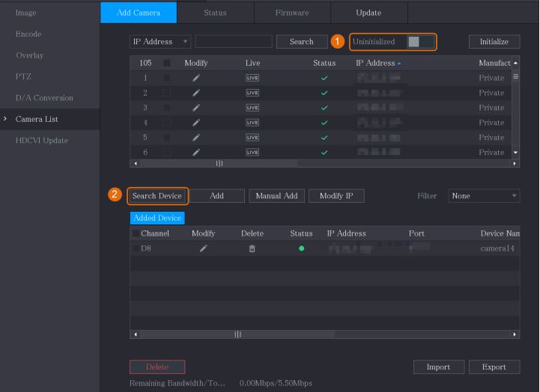540x392 pixels.
Task: Open Image settings in sidebar
Action: 25,13
